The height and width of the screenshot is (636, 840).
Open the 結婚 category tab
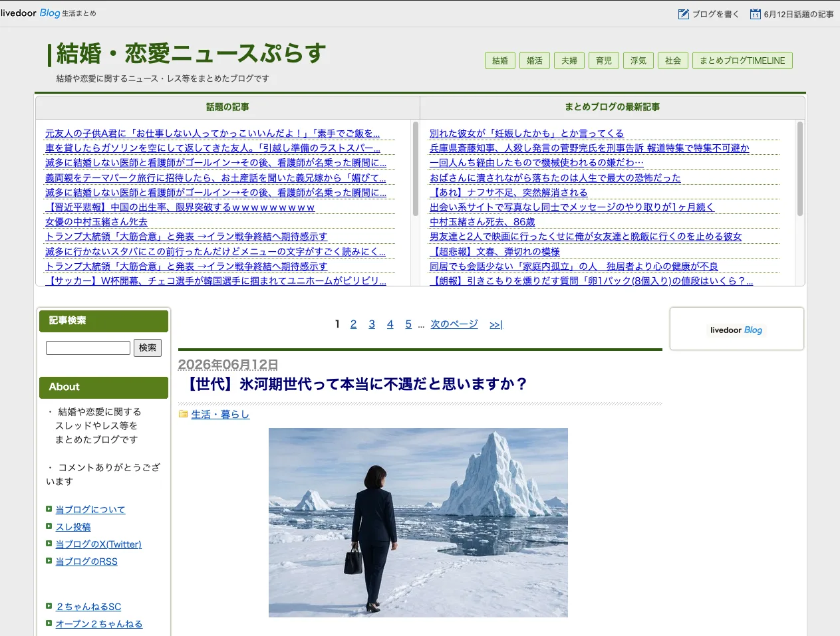coord(500,60)
